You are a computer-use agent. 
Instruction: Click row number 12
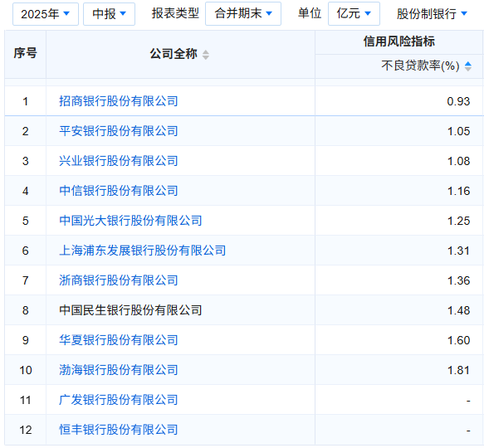tap(25, 430)
